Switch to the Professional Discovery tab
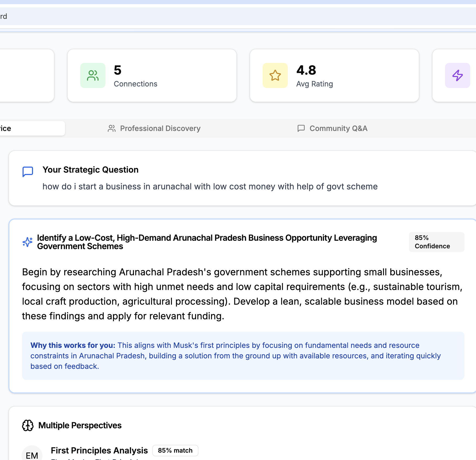 click(x=154, y=128)
